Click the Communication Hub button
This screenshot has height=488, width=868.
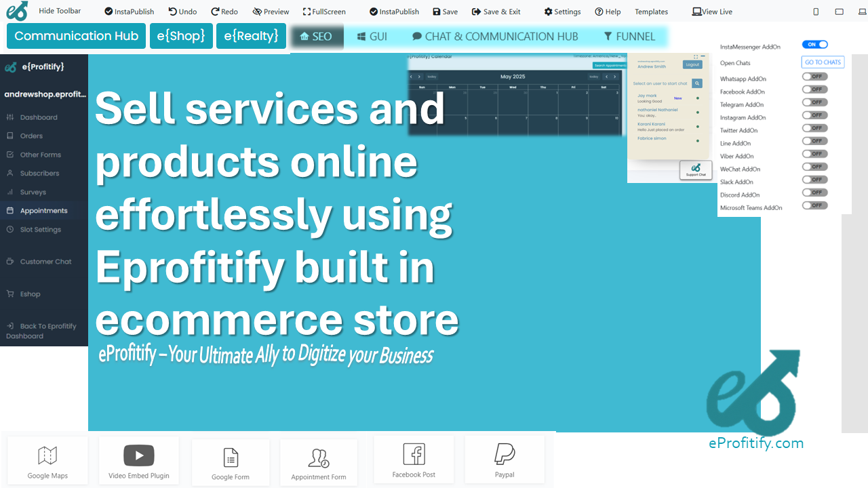[77, 36]
